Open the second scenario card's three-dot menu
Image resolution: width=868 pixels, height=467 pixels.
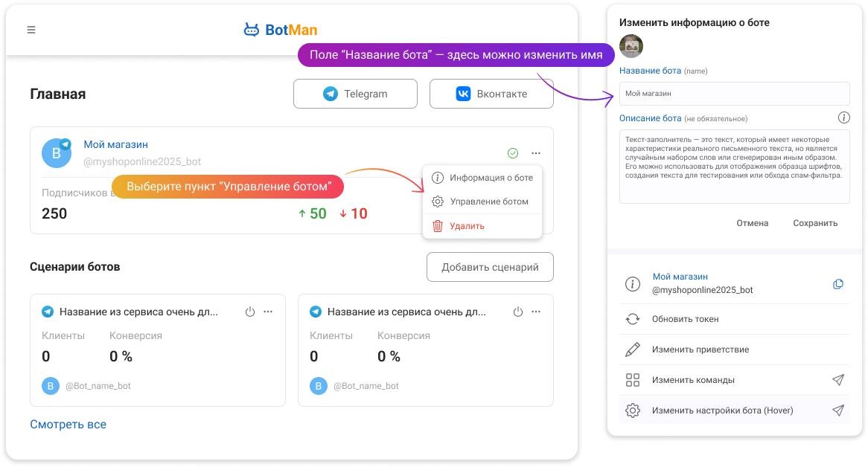point(536,312)
